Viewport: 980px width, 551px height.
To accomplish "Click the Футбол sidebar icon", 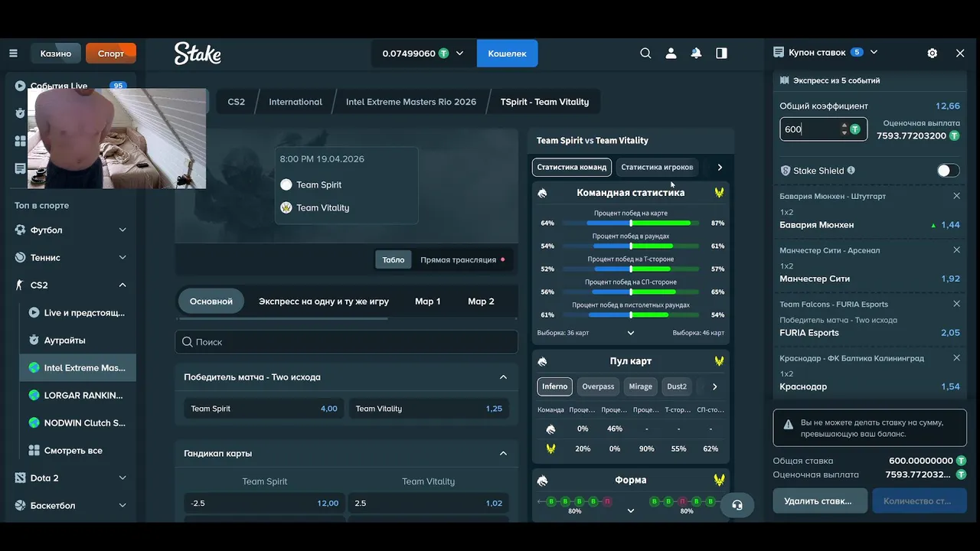I will (20, 230).
